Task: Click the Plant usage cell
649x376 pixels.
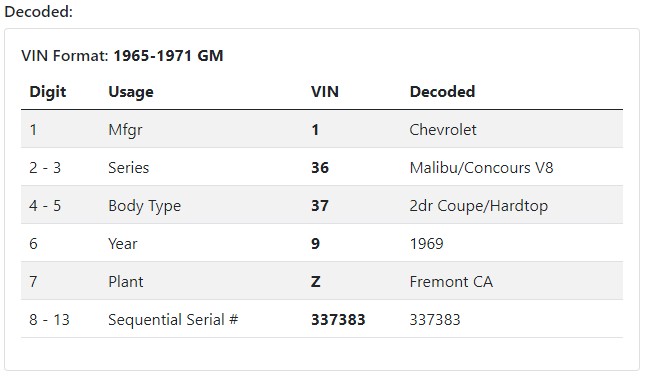Action: [125, 282]
